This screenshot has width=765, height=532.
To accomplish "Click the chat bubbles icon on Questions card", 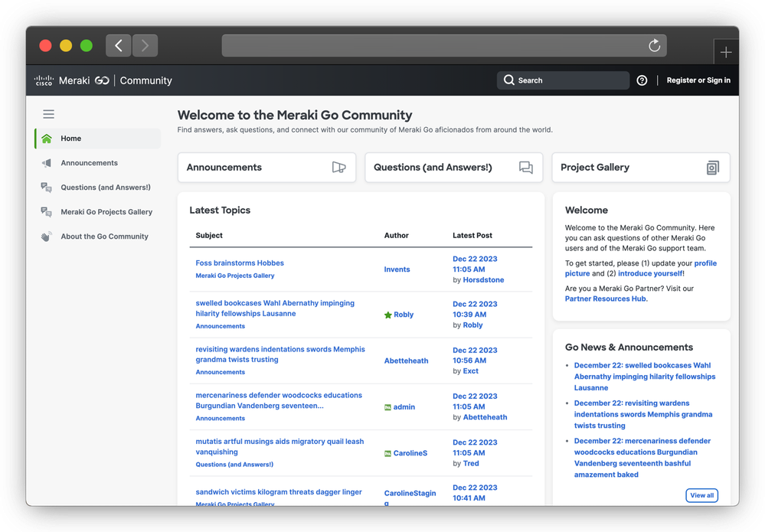I will [x=526, y=168].
